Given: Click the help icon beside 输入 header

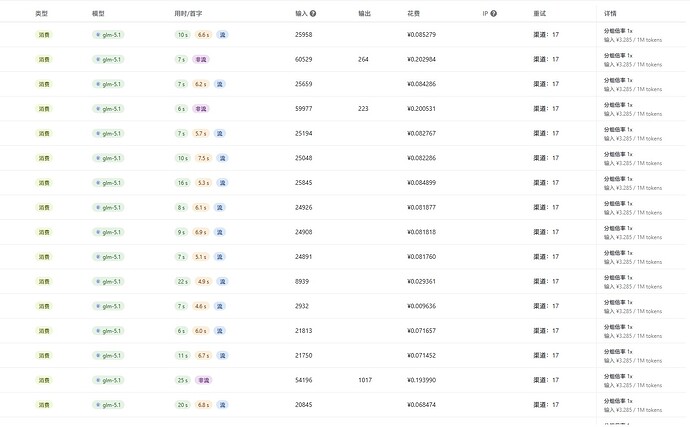Looking at the screenshot, I should [313, 14].
